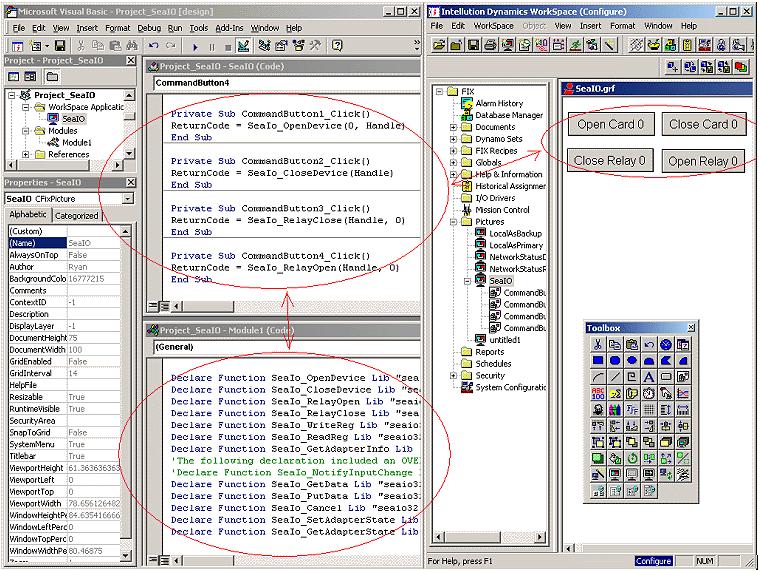Viewport: 759px width, 571px height.
Task: Click the Save icon in Visual Basic toolbar
Action: point(60,46)
